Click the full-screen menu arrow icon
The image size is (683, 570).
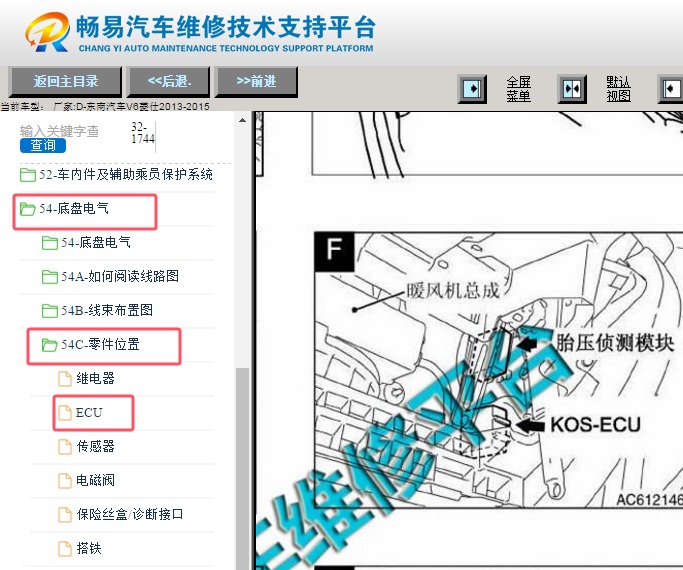coord(472,89)
